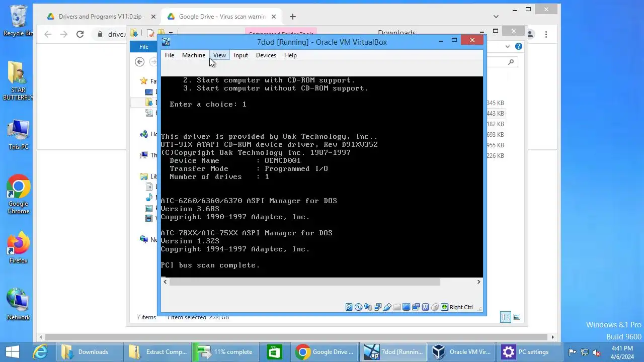
Task: Click the optical drive status icon
Action: tap(358, 307)
